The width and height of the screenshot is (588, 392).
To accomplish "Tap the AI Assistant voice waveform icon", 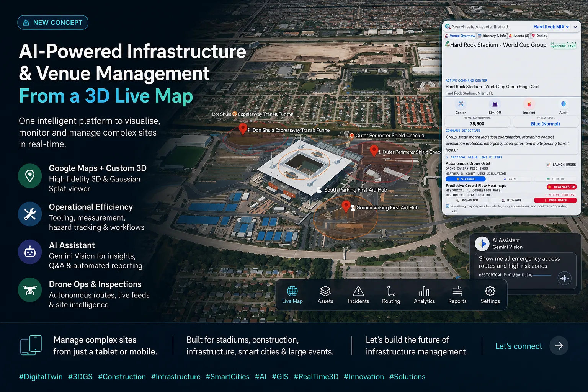I will (x=565, y=278).
